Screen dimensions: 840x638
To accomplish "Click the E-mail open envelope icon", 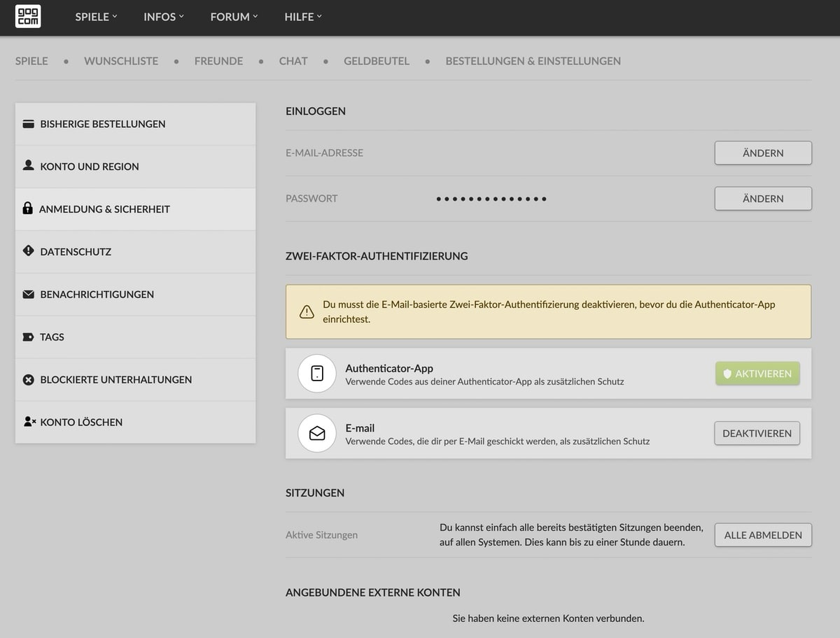I will [x=317, y=433].
